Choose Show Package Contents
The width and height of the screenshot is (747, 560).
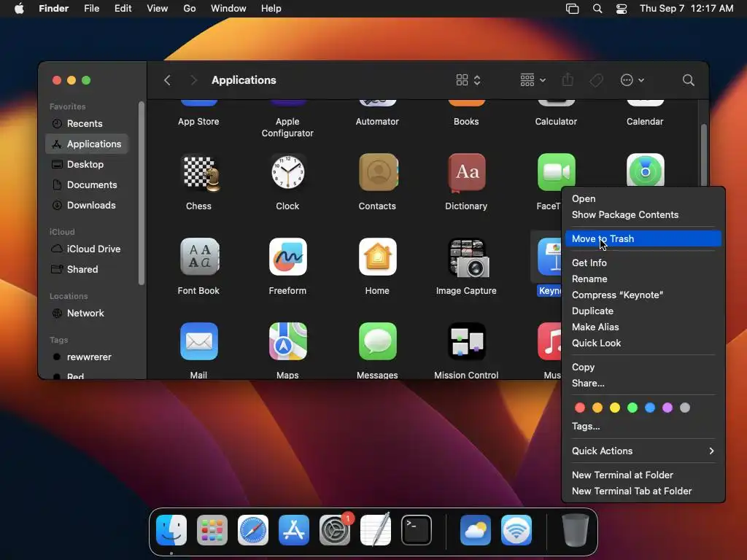click(x=643, y=215)
